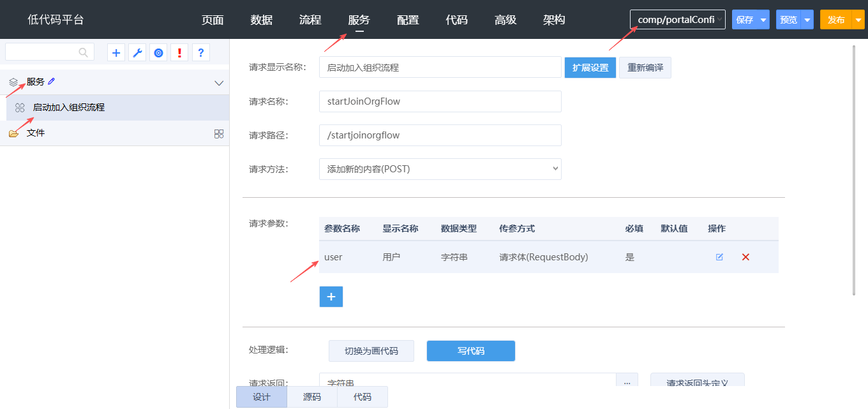Click the pencil edit icon beside 服务
The width and height of the screenshot is (868, 409).
click(52, 82)
